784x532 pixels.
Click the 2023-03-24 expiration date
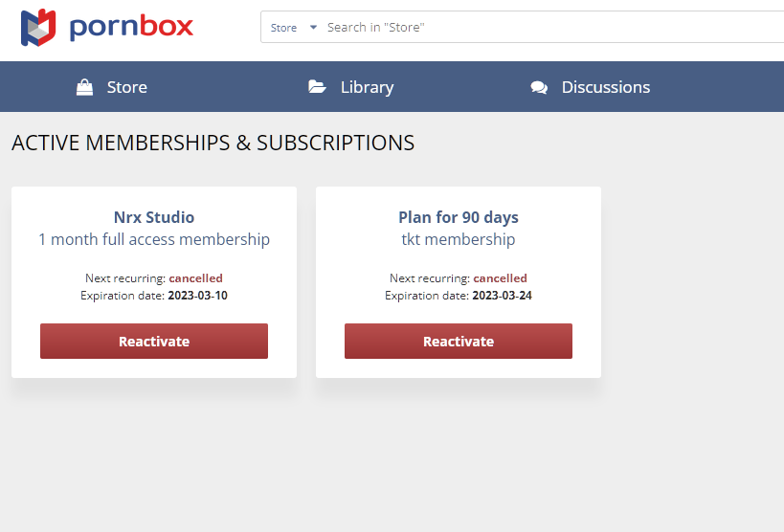(x=502, y=296)
